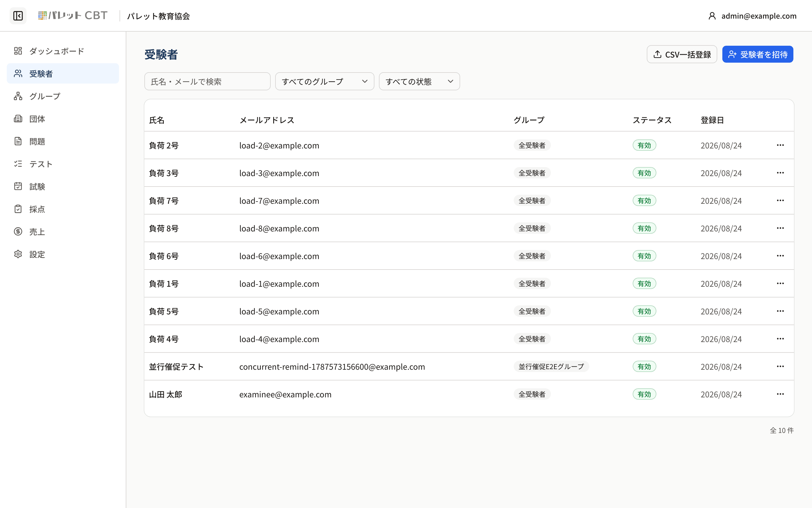Open 問題 in the sidebar
Viewport: 812px width, 508px height.
pos(63,141)
